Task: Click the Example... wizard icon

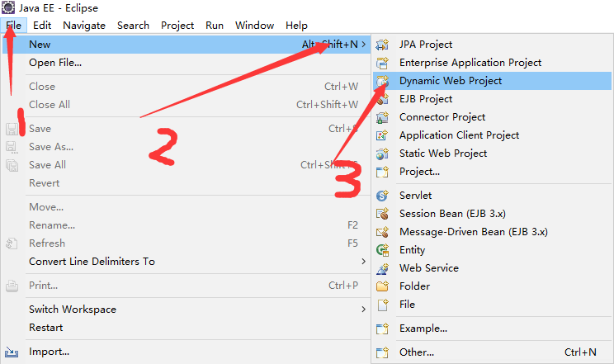Action: click(382, 329)
